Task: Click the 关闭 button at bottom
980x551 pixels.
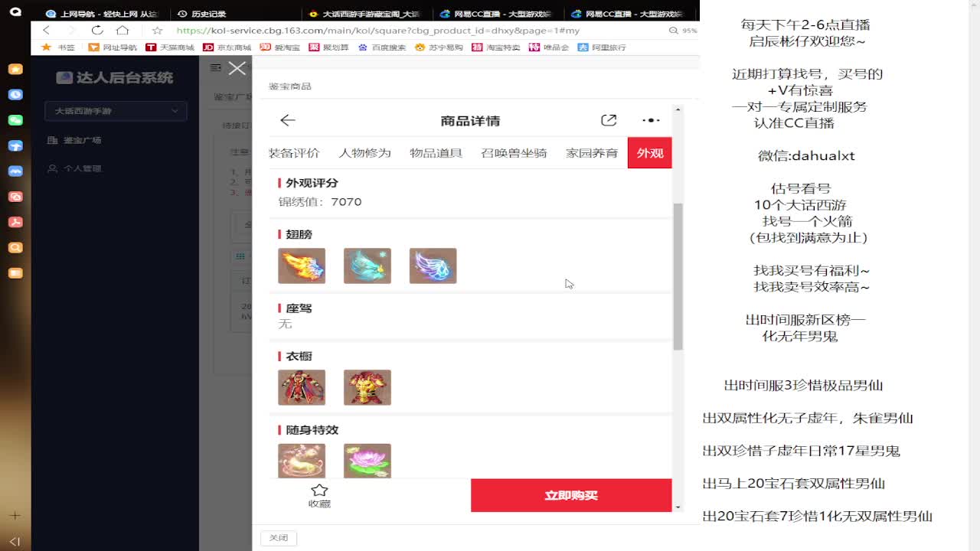Action: pyautogui.click(x=279, y=538)
